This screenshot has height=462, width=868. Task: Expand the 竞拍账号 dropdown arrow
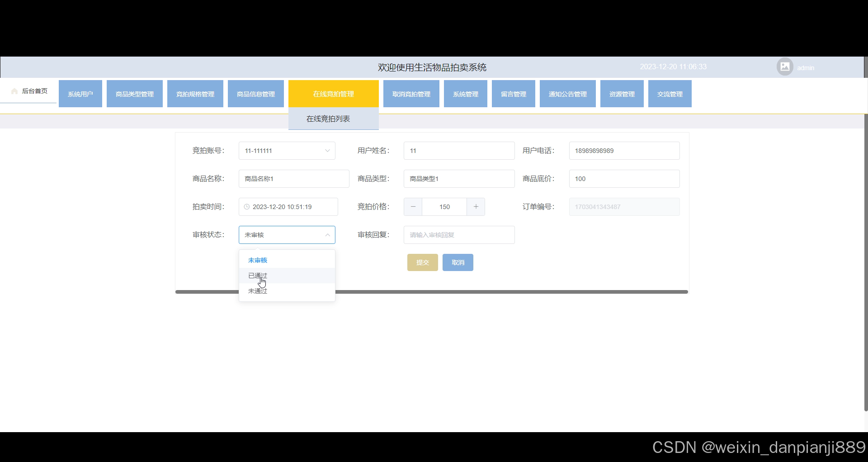coord(327,151)
